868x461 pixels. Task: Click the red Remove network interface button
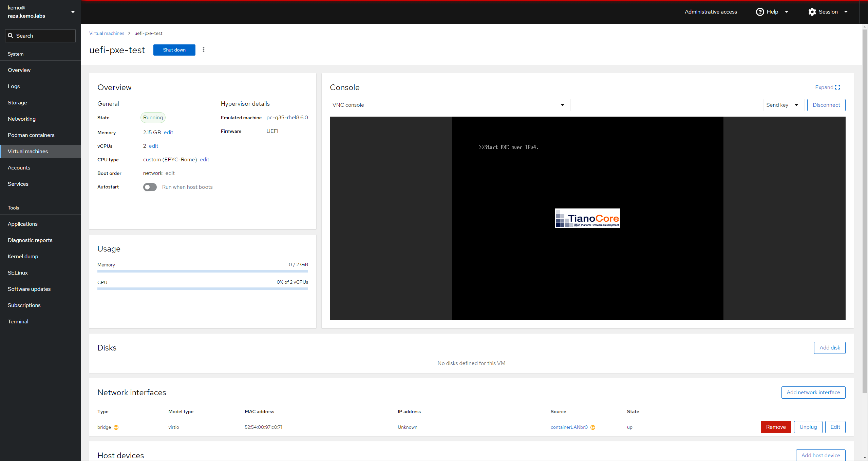coord(776,427)
